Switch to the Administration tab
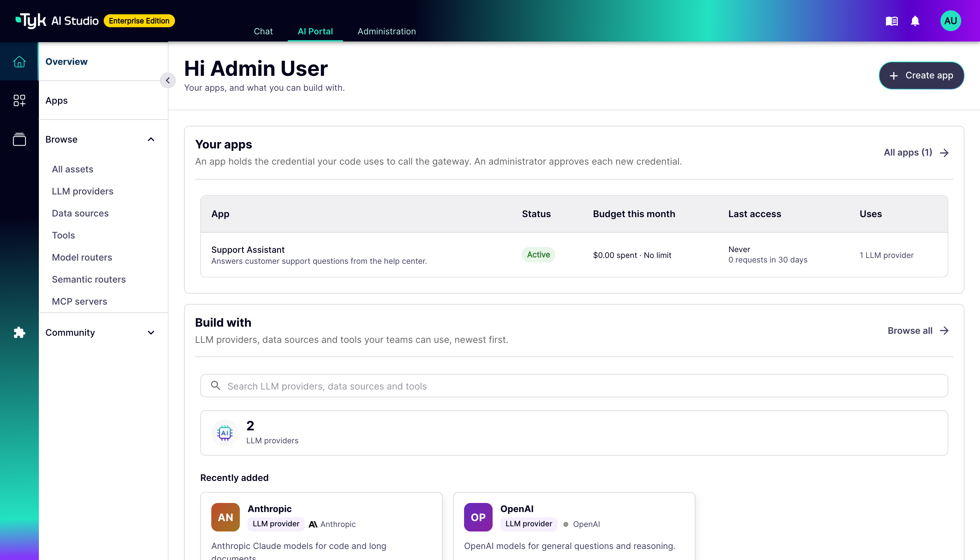The height and width of the screenshot is (560, 980). pyautogui.click(x=387, y=31)
